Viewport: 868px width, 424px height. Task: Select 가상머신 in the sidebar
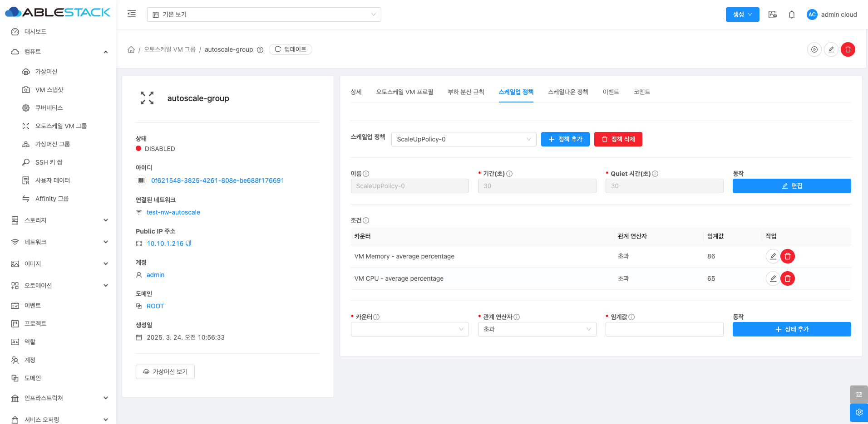(x=46, y=72)
